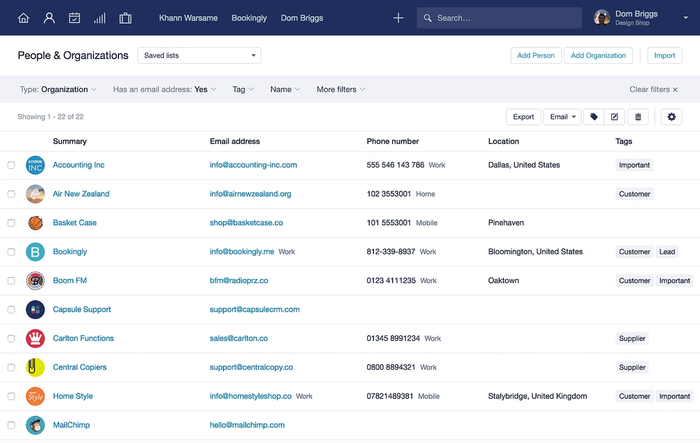
Task: Open the Calendar tasks icon
Action: coord(74,18)
